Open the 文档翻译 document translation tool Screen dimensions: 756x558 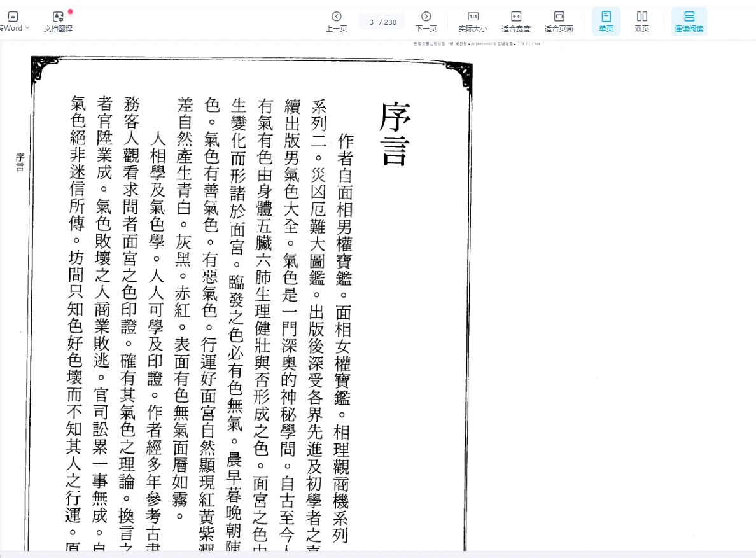(x=59, y=22)
